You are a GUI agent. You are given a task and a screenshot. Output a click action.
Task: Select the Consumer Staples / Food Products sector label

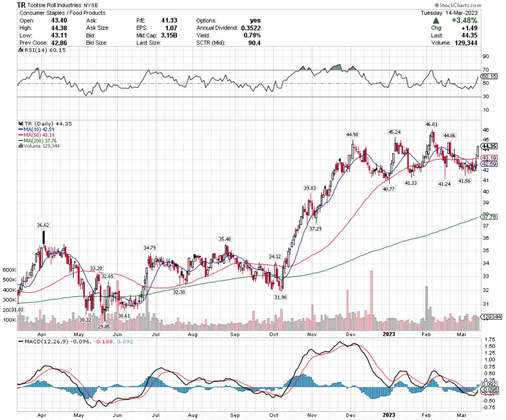point(62,13)
